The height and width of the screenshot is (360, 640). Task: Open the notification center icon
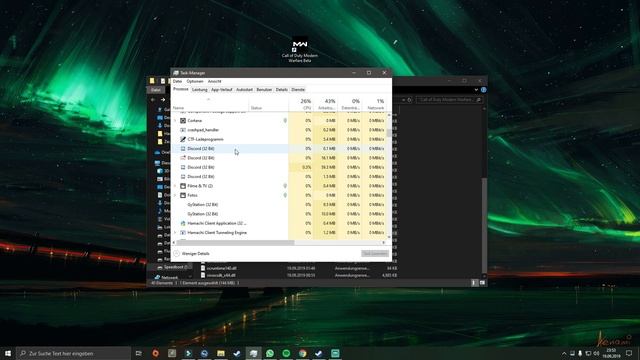(629, 353)
